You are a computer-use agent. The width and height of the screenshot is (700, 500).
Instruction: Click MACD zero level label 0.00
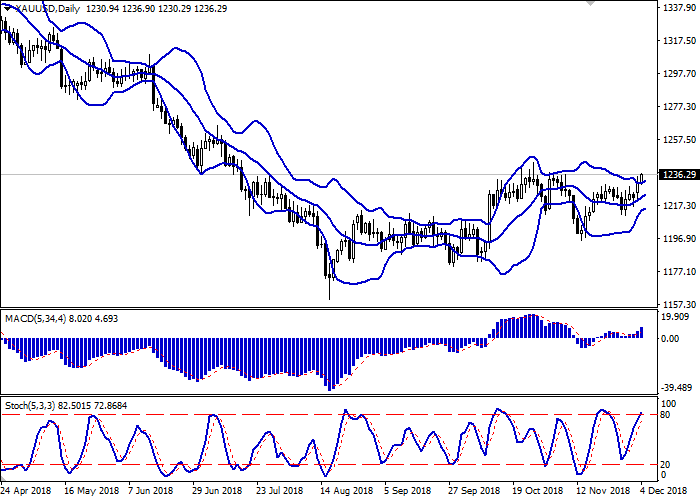pyautogui.click(x=670, y=339)
